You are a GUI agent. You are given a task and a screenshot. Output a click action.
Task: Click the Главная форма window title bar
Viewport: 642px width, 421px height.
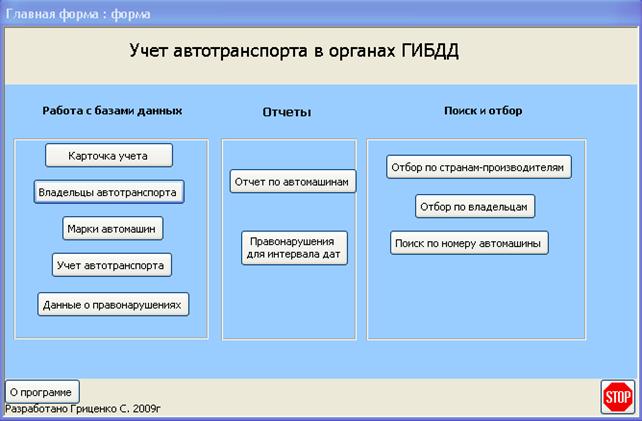[321, 14]
